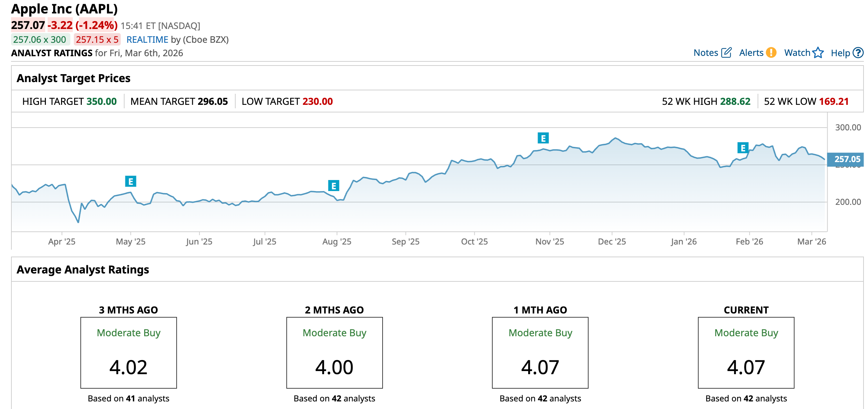Click the orange Alerts exclamation icon
868x409 pixels.
pos(771,52)
